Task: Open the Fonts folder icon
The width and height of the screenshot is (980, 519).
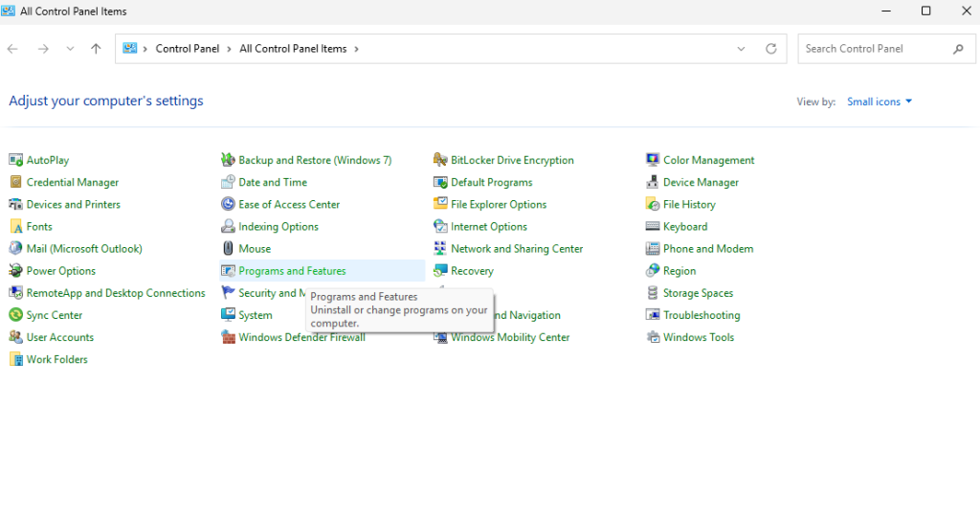Action: point(15,226)
